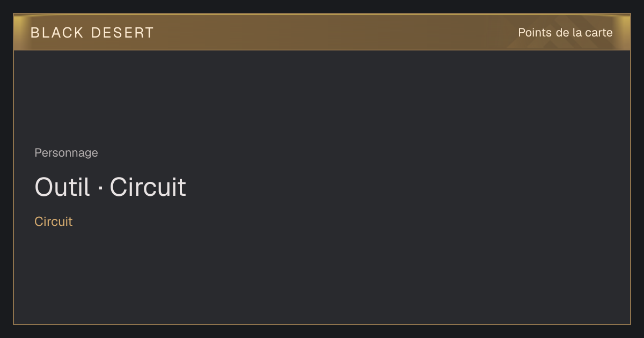Open the gold Circuit link
The image size is (644, 338).
(53, 222)
